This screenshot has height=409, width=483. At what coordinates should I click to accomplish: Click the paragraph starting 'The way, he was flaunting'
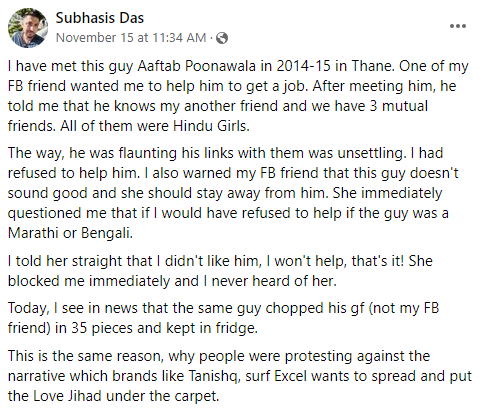pyautogui.click(x=233, y=193)
